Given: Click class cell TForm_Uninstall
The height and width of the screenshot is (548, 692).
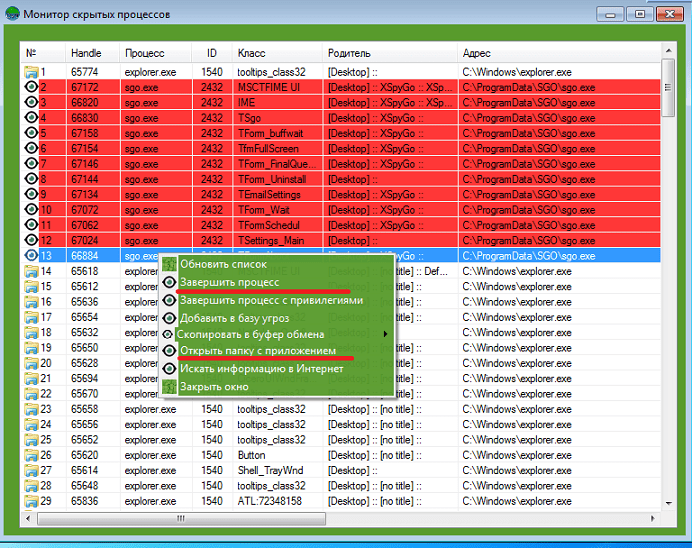Looking at the screenshot, I should pos(272,179).
